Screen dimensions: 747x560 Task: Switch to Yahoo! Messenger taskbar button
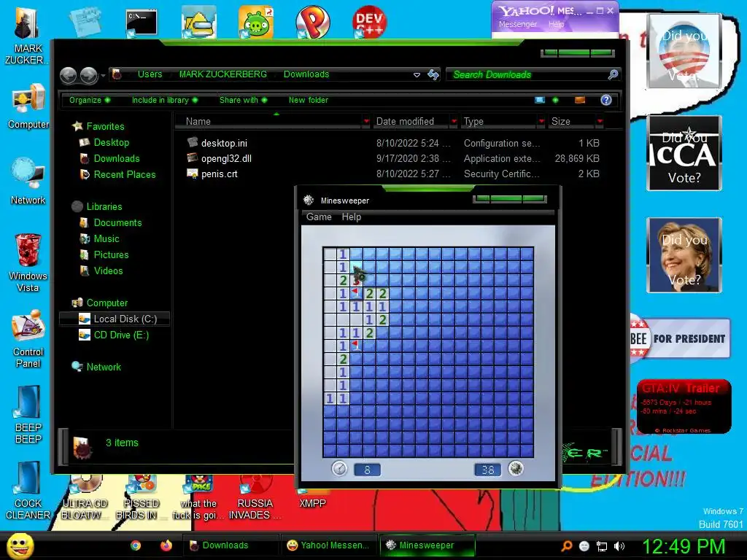[328, 545]
